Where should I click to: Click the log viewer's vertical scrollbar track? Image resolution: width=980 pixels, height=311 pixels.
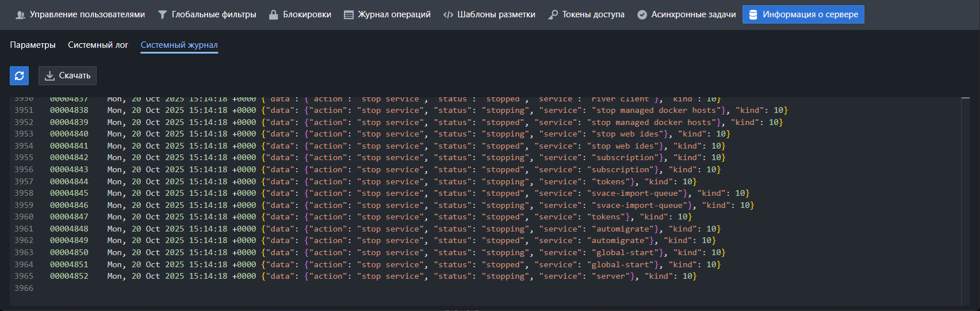point(965,202)
